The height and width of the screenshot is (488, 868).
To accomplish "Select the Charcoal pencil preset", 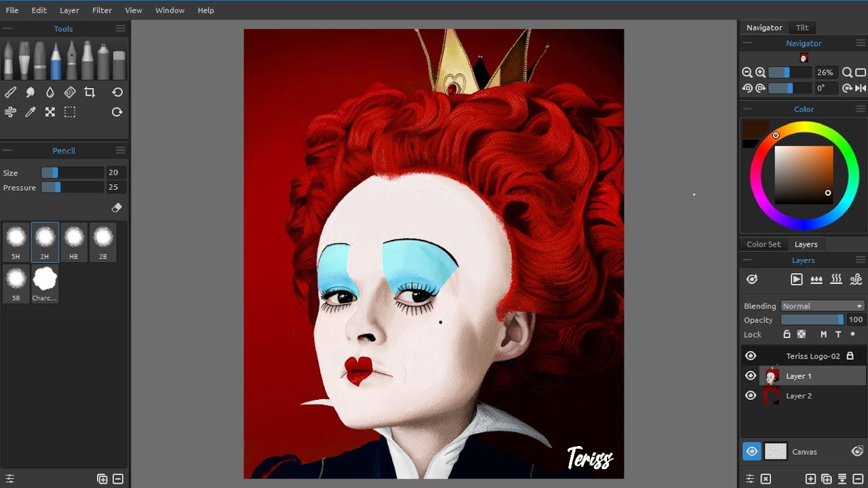I will coord(45,283).
